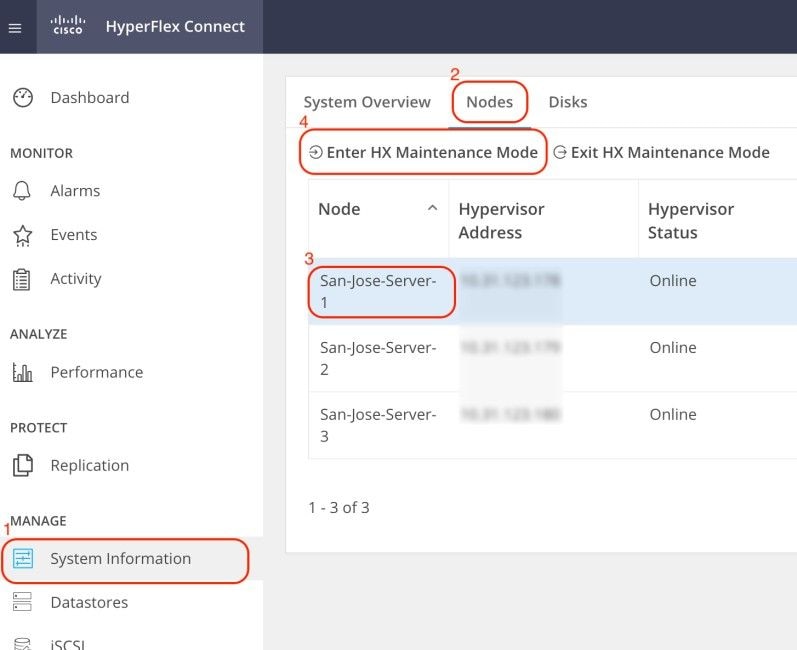
Task: Open the hamburger navigation menu
Action: click(x=15, y=27)
